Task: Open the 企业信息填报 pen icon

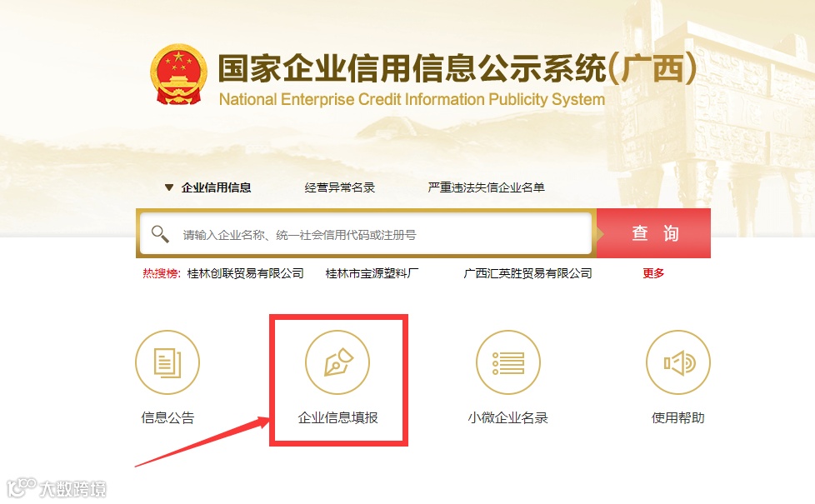Action: [x=337, y=362]
